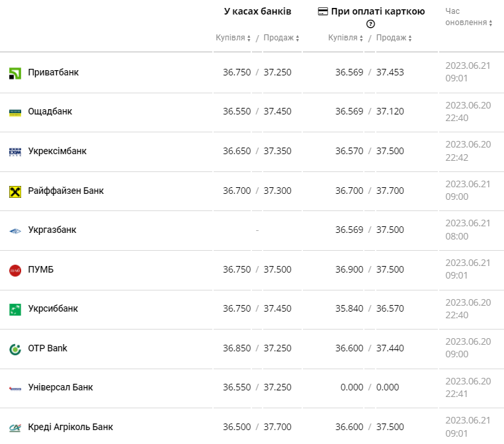The height and width of the screenshot is (444, 504).
Task: Click OTP Bank cash buy rate 36.850
Action: 237,348
